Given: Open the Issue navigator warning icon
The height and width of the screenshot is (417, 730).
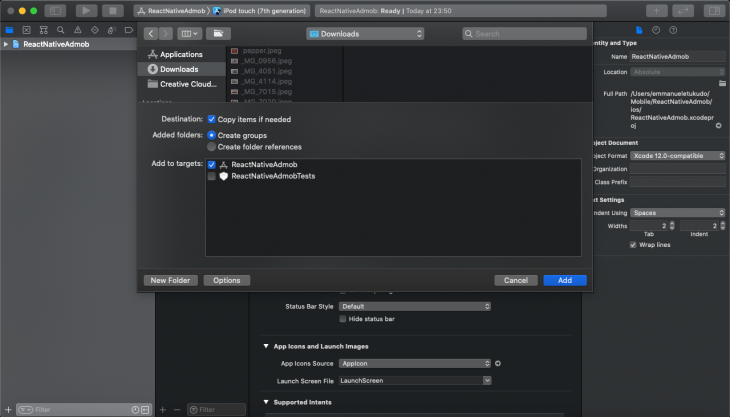Looking at the screenshot, I should coord(78,30).
